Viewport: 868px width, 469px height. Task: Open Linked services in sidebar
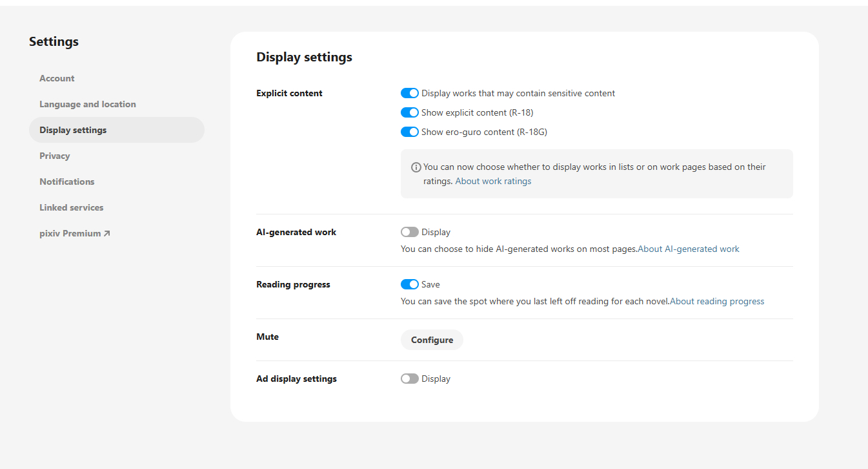[72, 208]
